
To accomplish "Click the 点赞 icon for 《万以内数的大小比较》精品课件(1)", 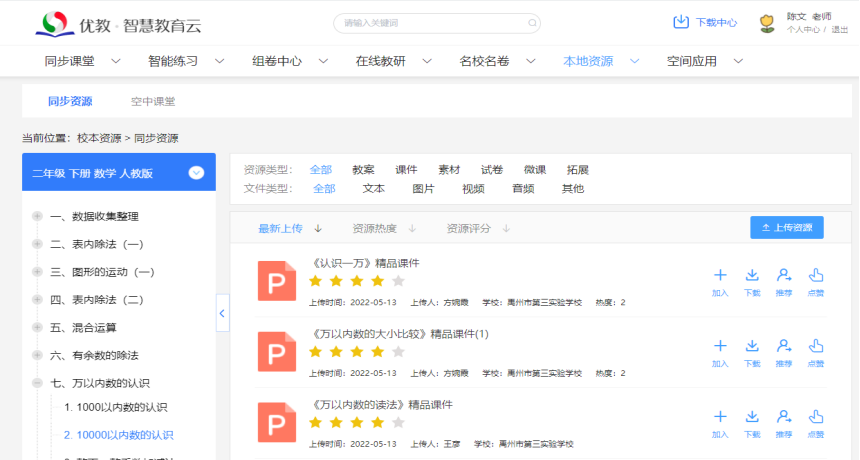I will (x=816, y=346).
